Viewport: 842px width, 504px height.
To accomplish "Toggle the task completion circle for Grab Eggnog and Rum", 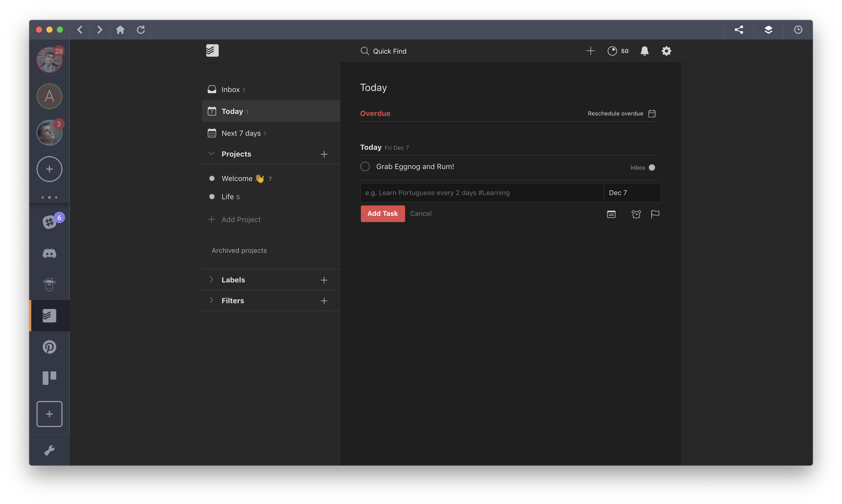I will (x=365, y=167).
